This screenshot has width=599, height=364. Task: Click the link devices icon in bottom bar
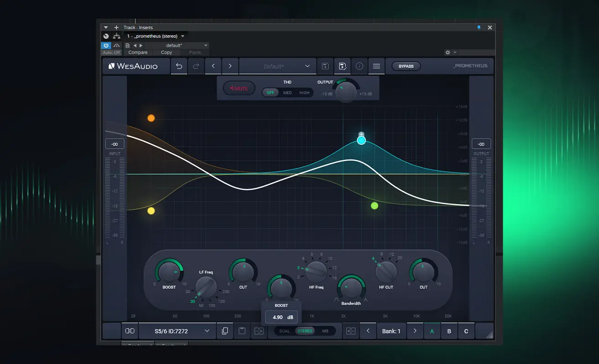(x=130, y=331)
